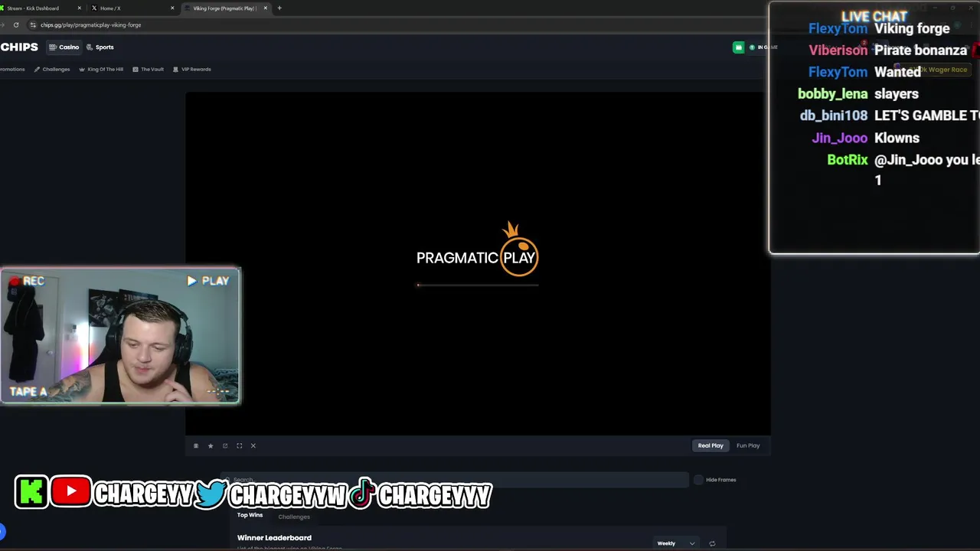The image size is (980, 551).
Task: Click the game loading progress bar
Action: click(x=478, y=285)
